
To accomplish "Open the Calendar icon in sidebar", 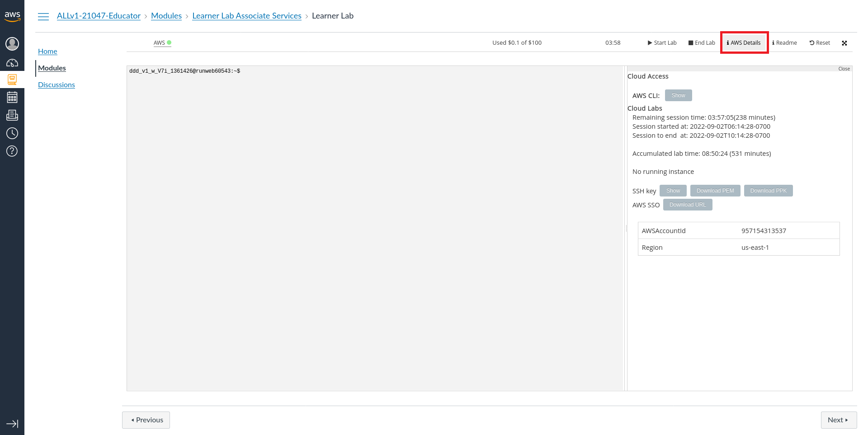I will pyautogui.click(x=12, y=97).
